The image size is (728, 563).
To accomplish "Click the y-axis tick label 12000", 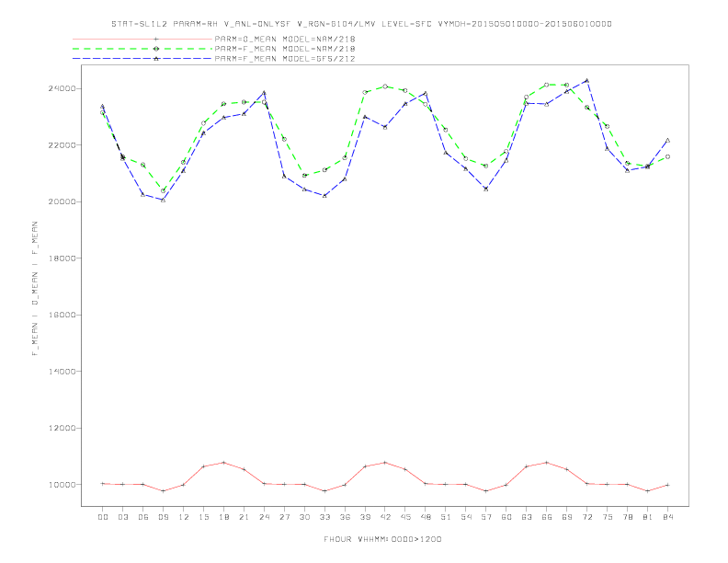I will point(63,429).
